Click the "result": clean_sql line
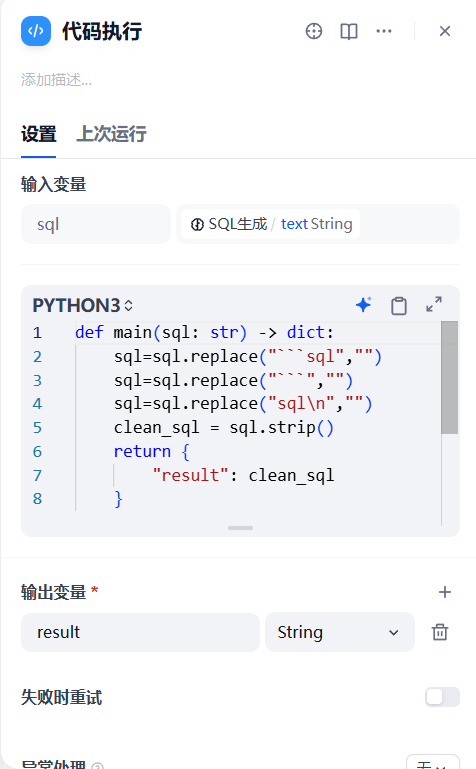 point(243,475)
